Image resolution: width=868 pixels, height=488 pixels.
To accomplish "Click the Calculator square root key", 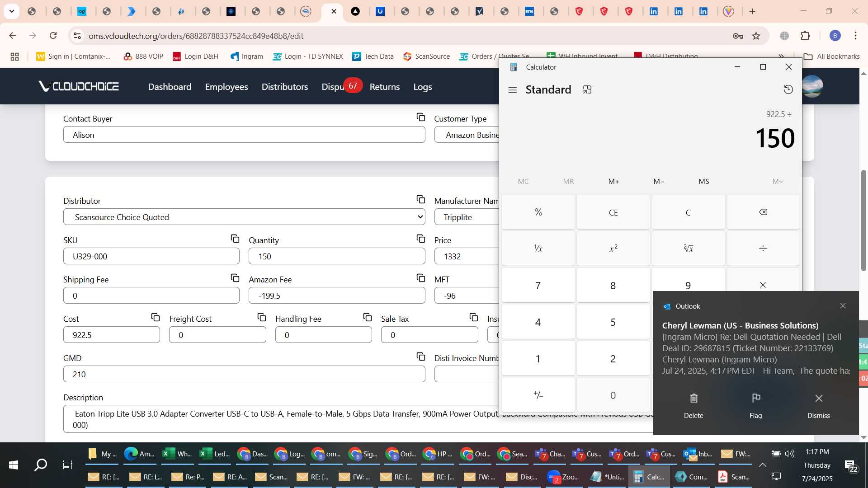I will click(688, 249).
